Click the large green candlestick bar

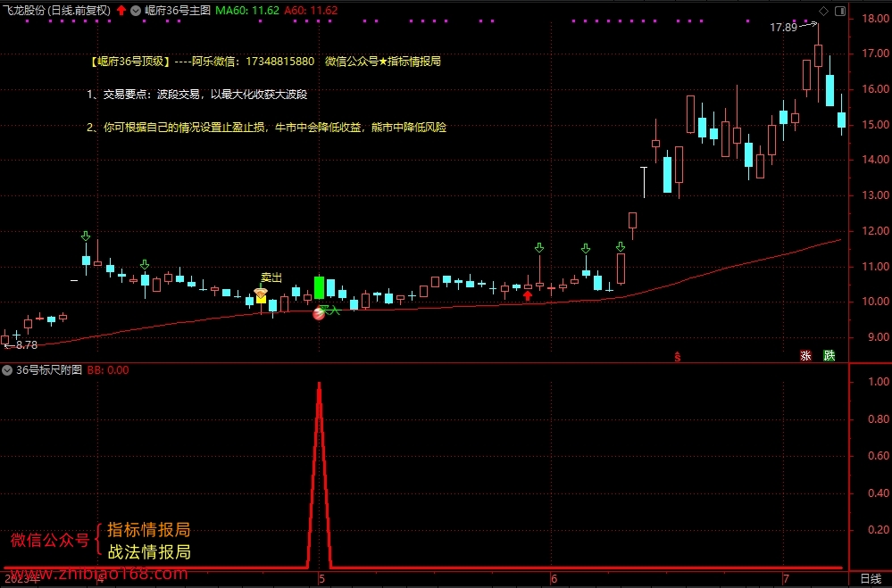(x=319, y=287)
